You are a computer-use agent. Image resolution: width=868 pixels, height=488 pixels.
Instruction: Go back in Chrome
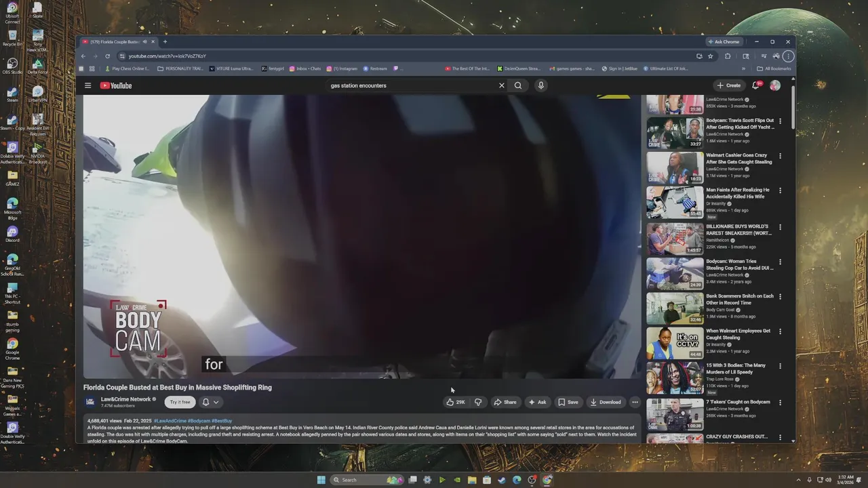click(x=83, y=56)
